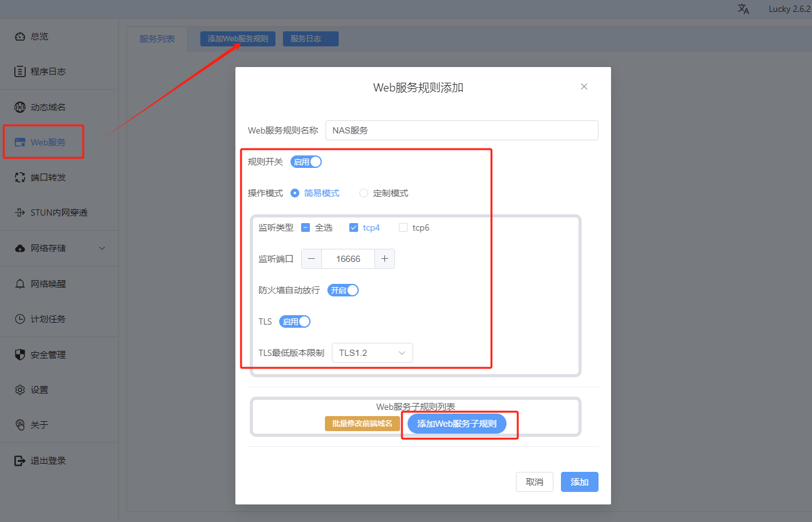Toggle the TLS enable switch
Image resolution: width=812 pixels, height=522 pixels.
click(x=295, y=321)
